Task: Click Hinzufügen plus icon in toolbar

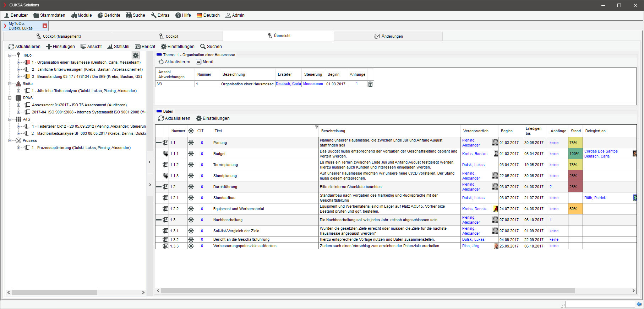Action: [x=49, y=47]
